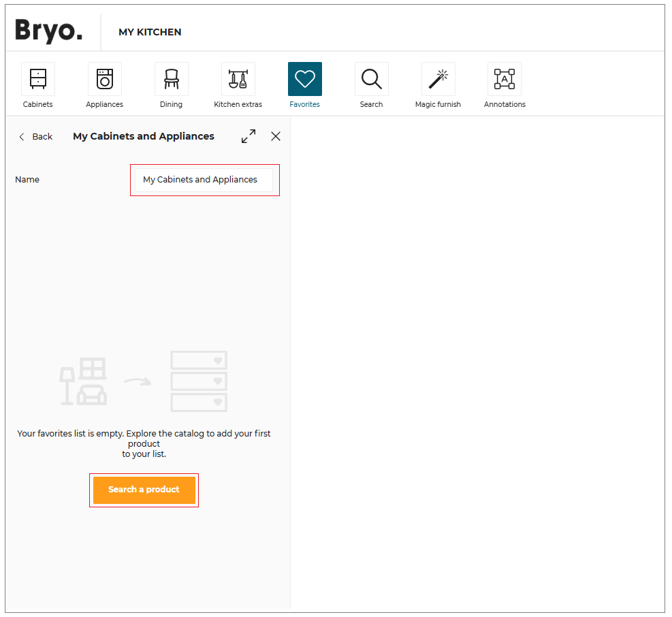Image resolution: width=672 pixels, height=617 pixels.
Task: Click the MY KITCHEN project title
Action: tap(150, 32)
